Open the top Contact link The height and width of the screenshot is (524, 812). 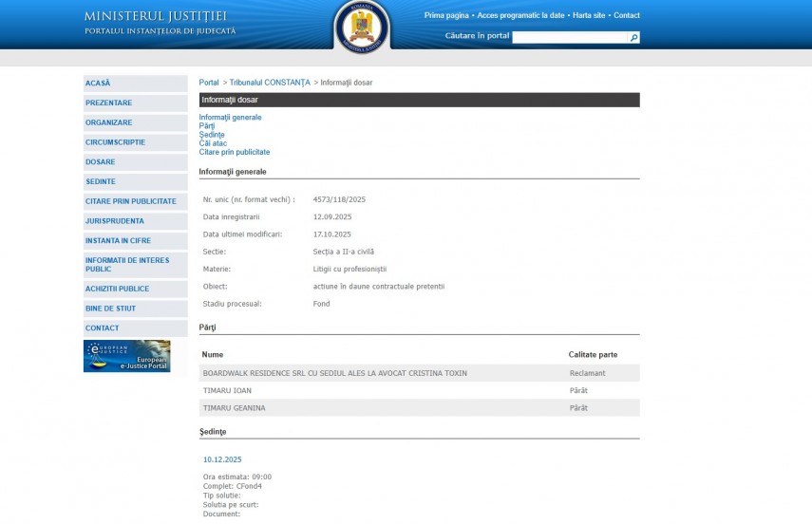point(626,16)
